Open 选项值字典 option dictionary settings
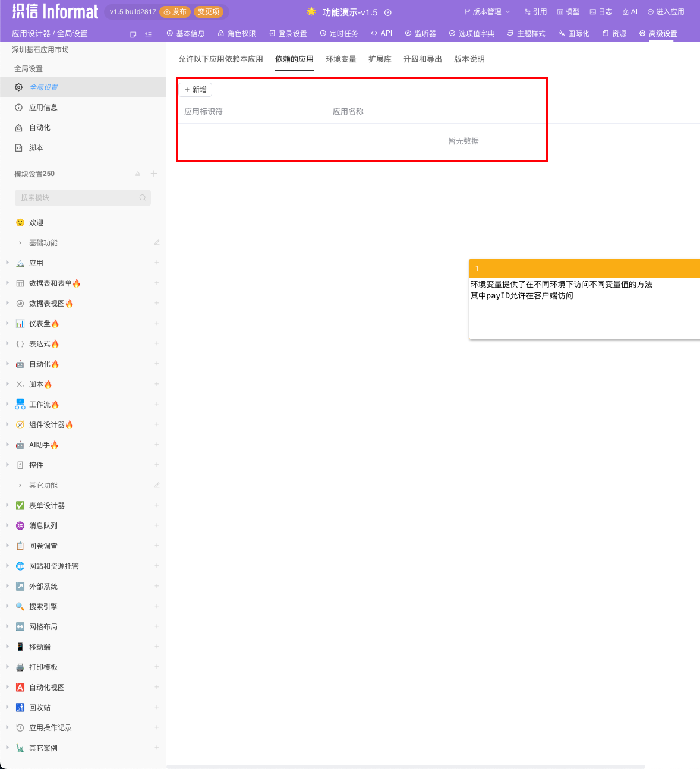 click(x=471, y=33)
